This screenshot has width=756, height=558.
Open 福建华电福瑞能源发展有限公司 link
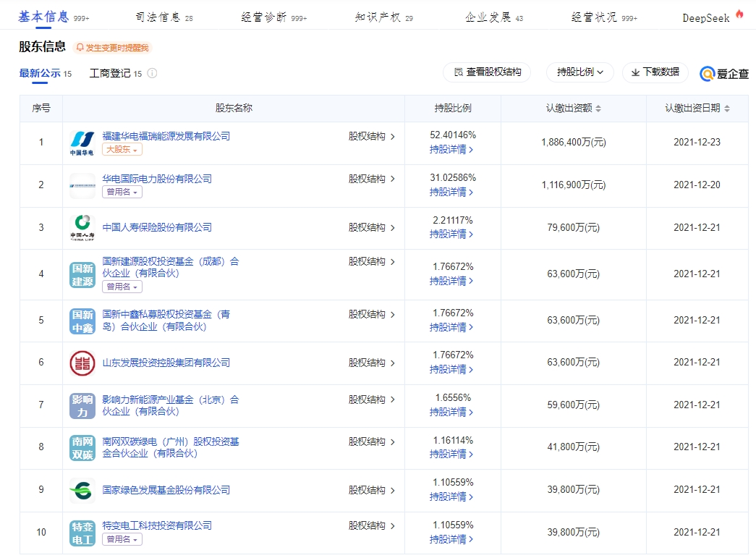[166, 136]
